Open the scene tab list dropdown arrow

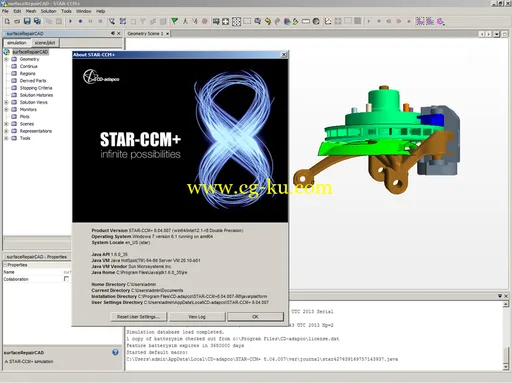tap(497, 34)
